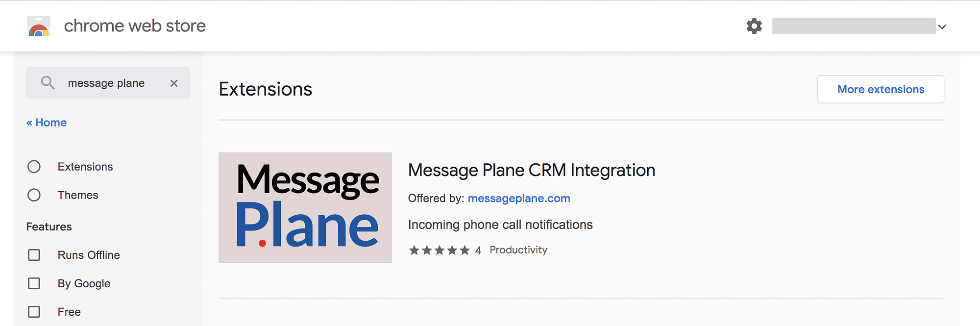Click the Chrome Web Store logo icon
Screen dimensions: 980x326
39,26
